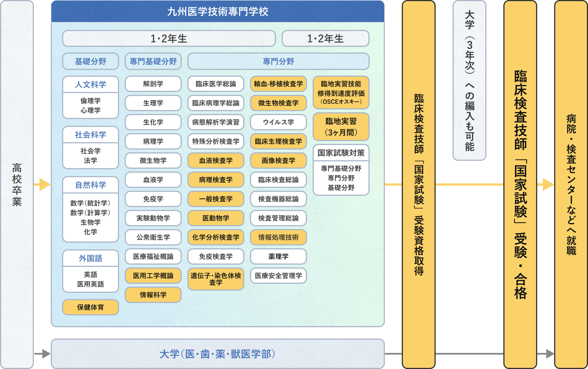This screenshot has width=588, height=369.
Task: Choose the yellow 病理検査学 box
Action: (216, 180)
